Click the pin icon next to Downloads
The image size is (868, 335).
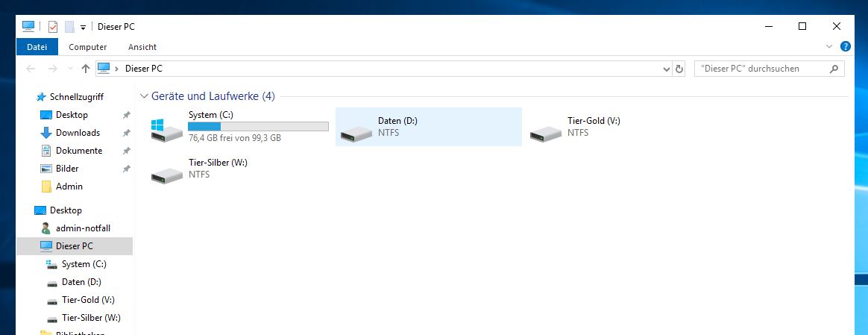tap(126, 133)
